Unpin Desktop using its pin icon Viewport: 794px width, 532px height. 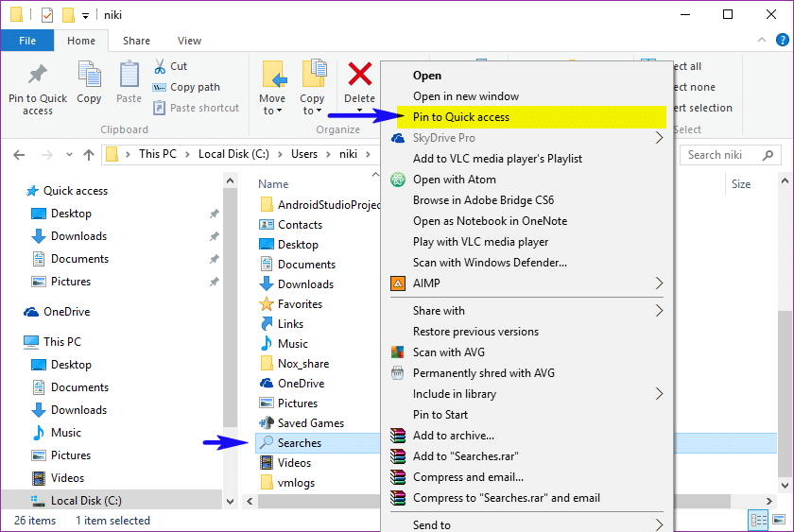click(x=215, y=214)
